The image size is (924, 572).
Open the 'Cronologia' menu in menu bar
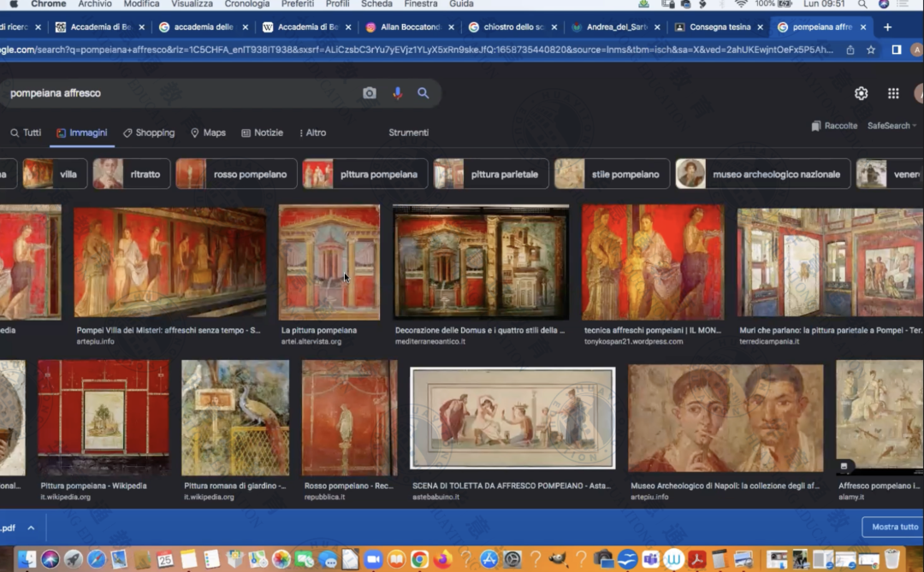[x=247, y=4]
